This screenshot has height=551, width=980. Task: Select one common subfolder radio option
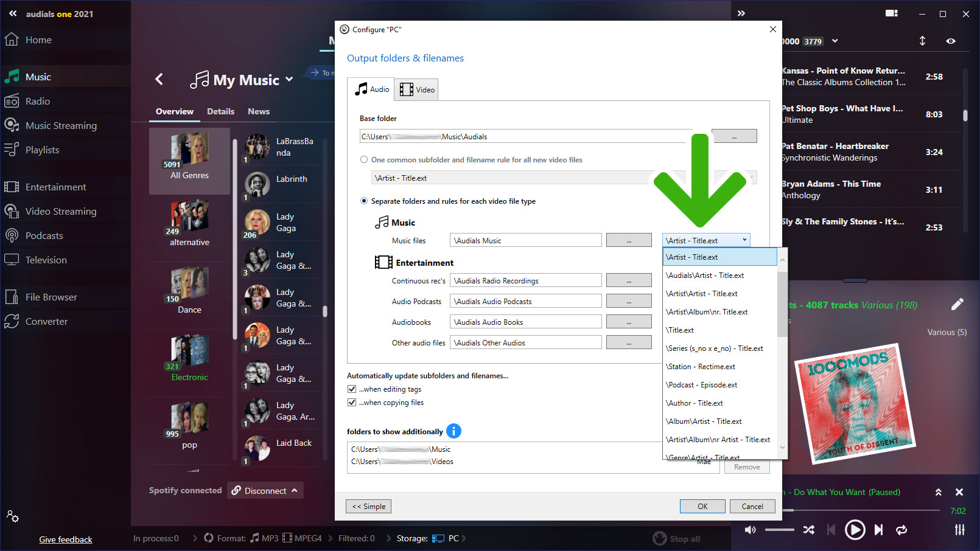[364, 160]
